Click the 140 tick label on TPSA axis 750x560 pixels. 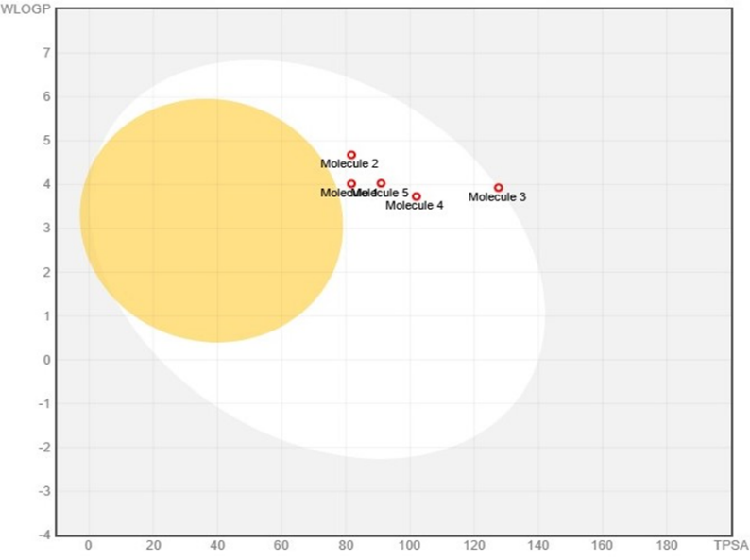[x=538, y=546]
